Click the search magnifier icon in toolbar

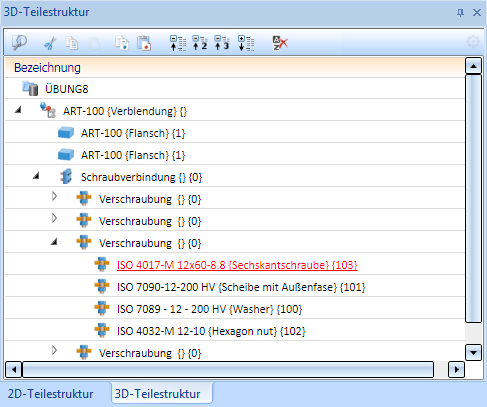[19, 43]
